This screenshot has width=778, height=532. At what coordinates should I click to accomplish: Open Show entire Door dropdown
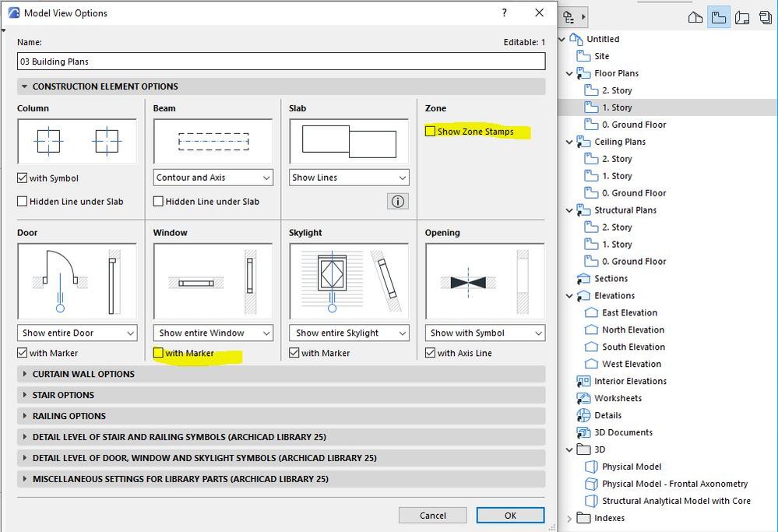[x=77, y=333]
